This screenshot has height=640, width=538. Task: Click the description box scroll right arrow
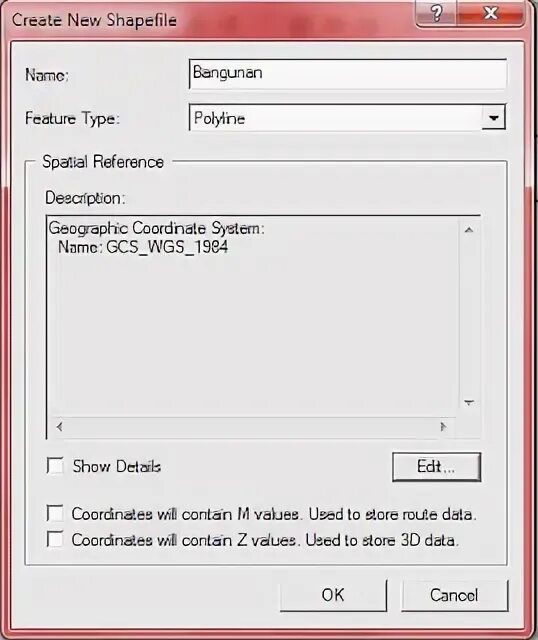[x=444, y=427]
